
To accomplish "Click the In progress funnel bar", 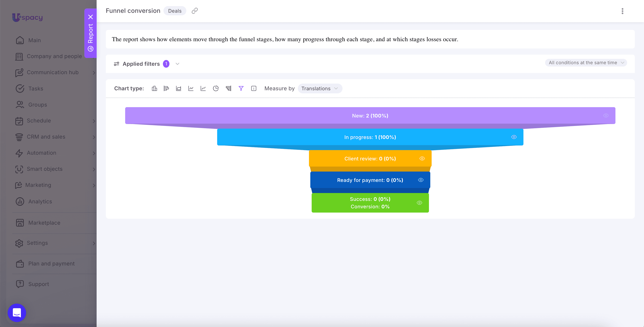I will 370,137.
